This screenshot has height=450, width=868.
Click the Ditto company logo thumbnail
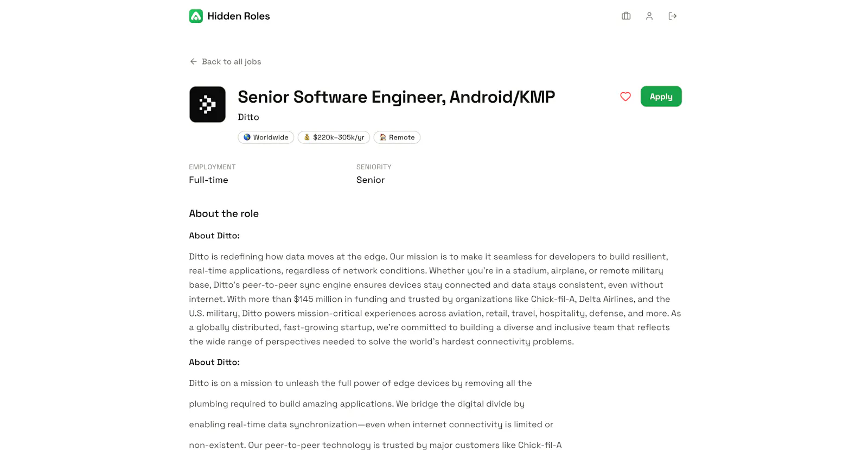207,104
